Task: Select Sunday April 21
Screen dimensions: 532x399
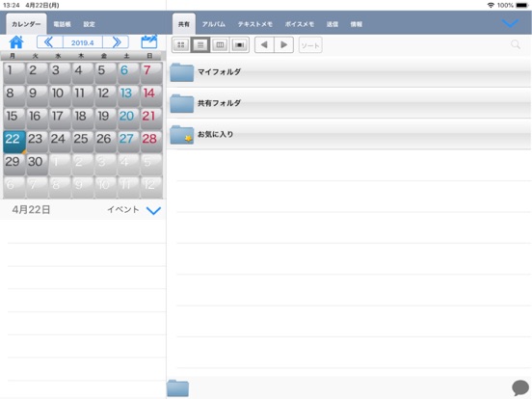Action: click(151, 119)
